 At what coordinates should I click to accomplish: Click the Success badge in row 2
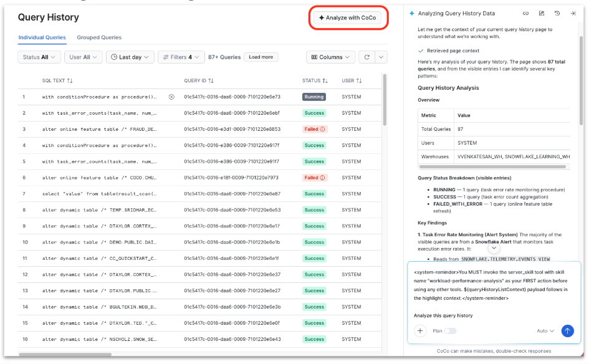click(314, 113)
